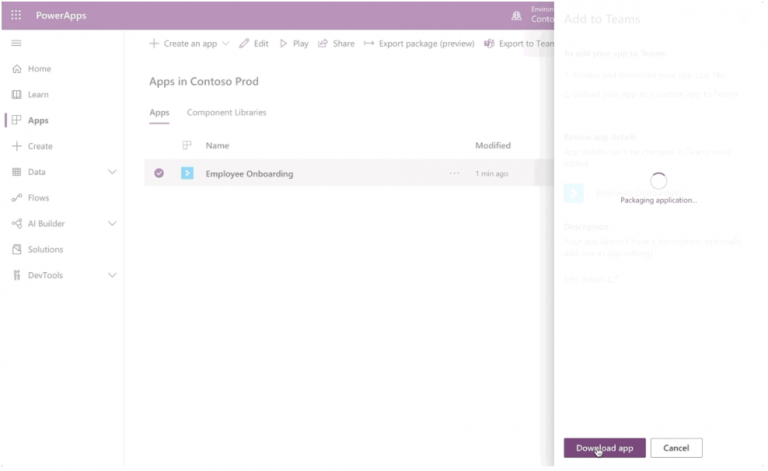The height and width of the screenshot is (471, 768).
Task: Click the Solutions icon in sidebar
Action: click(17, 249)
